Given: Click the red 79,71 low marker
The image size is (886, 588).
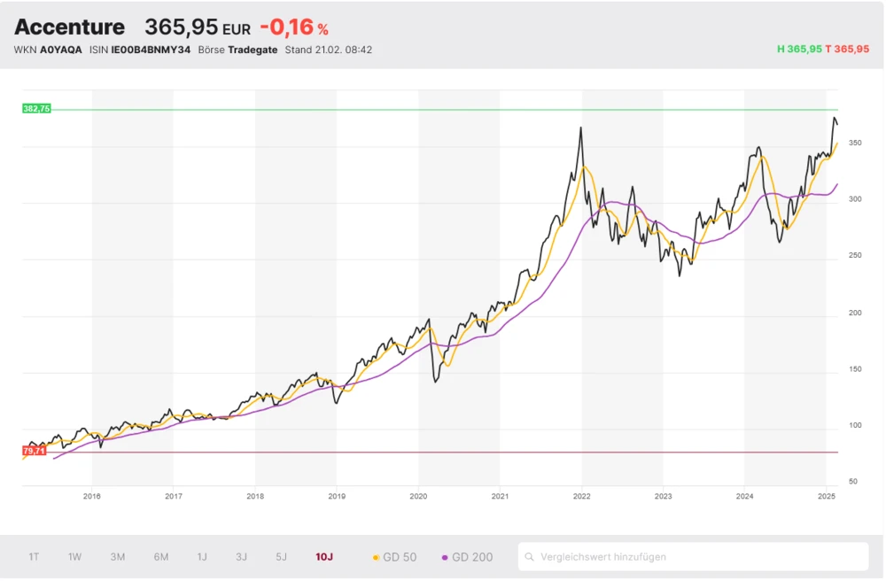Looking at the screenshot, I should coord(34,451).
